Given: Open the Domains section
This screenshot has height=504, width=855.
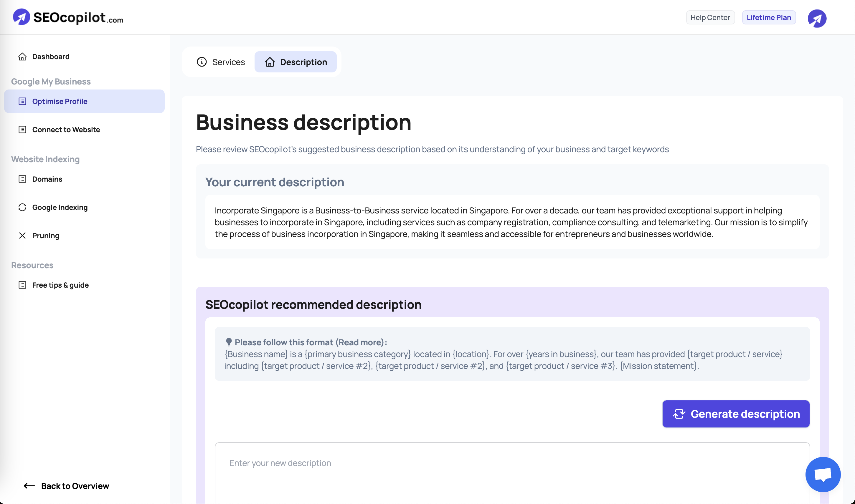Looking at the screenshot, I should (x=47, y=179).
